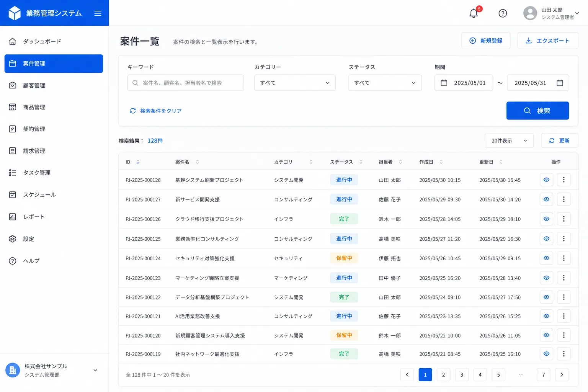Click the 業務管理システム cube logo
Screen dimensions: 588x392
pyautogui.click(x=15, y=13)
